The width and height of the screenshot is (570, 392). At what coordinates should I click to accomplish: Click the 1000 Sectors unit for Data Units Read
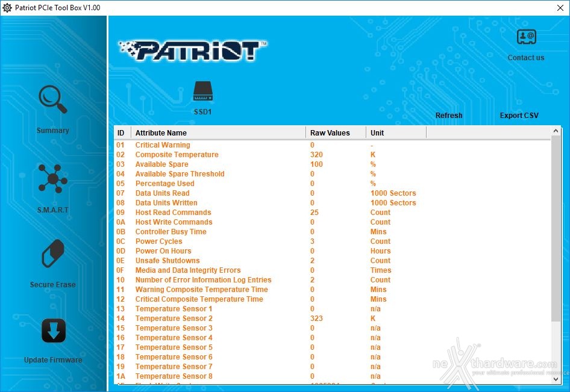[x=393, y=193]
